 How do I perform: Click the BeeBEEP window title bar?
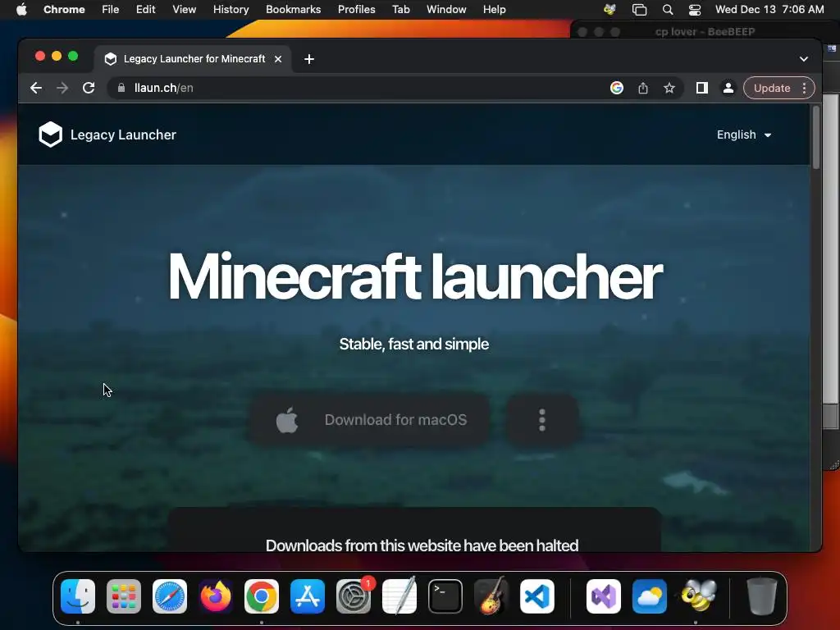click(705, 32)
